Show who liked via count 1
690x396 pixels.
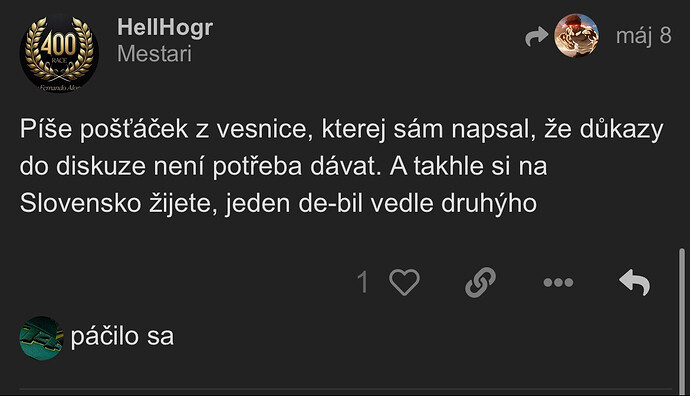(x=363, y=282)
